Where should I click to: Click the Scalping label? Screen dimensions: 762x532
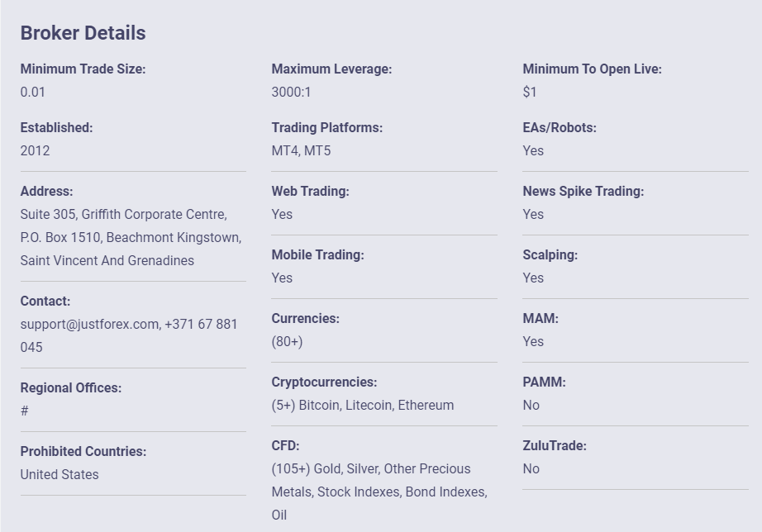tap(550, 255)
